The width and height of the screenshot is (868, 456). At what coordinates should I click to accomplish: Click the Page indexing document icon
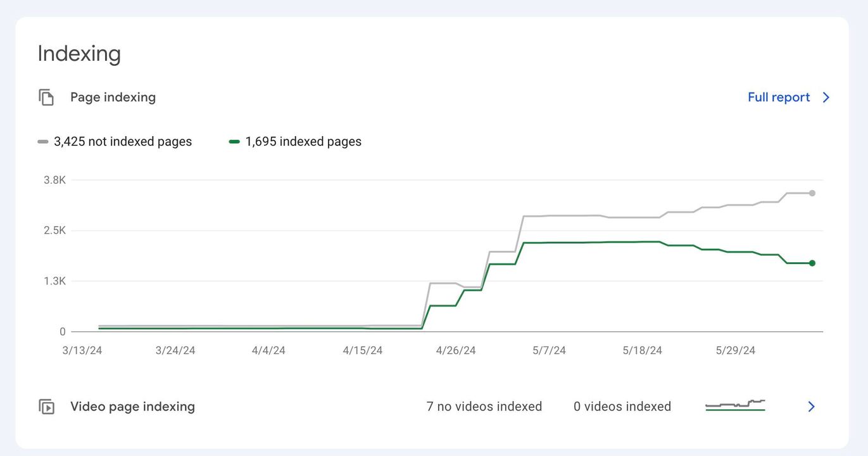pyautogui.click(x=46, y=98)
